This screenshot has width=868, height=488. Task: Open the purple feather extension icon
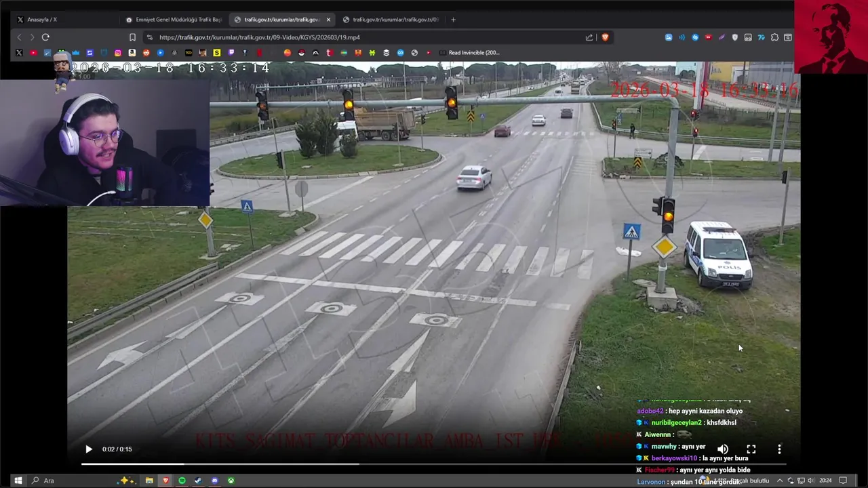click(722, 37)
